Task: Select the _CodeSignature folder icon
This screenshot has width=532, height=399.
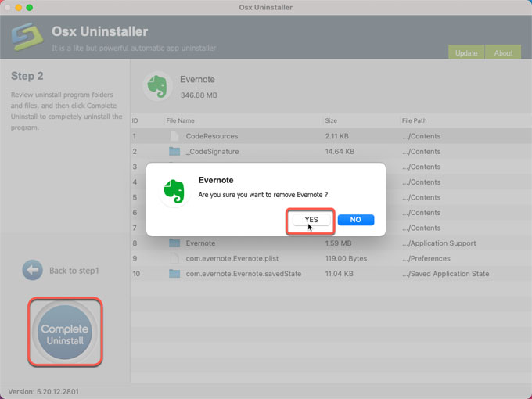Action: click(x=174, y=151)
